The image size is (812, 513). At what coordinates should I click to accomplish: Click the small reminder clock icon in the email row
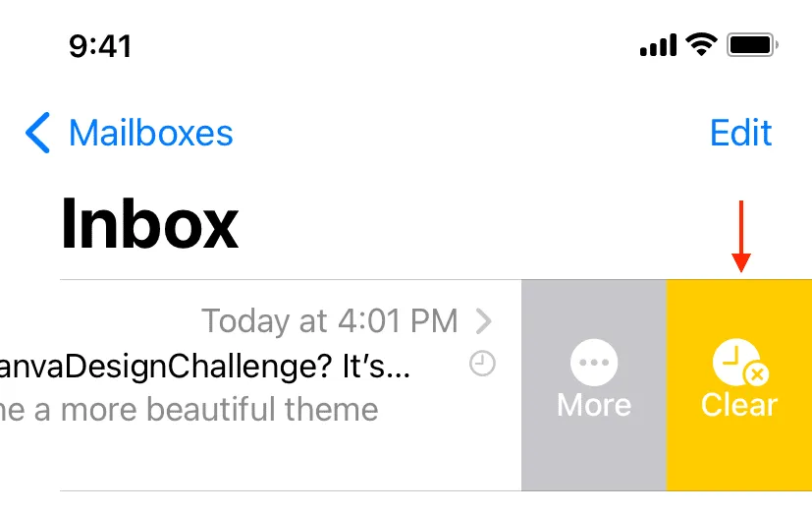[482, 364]
